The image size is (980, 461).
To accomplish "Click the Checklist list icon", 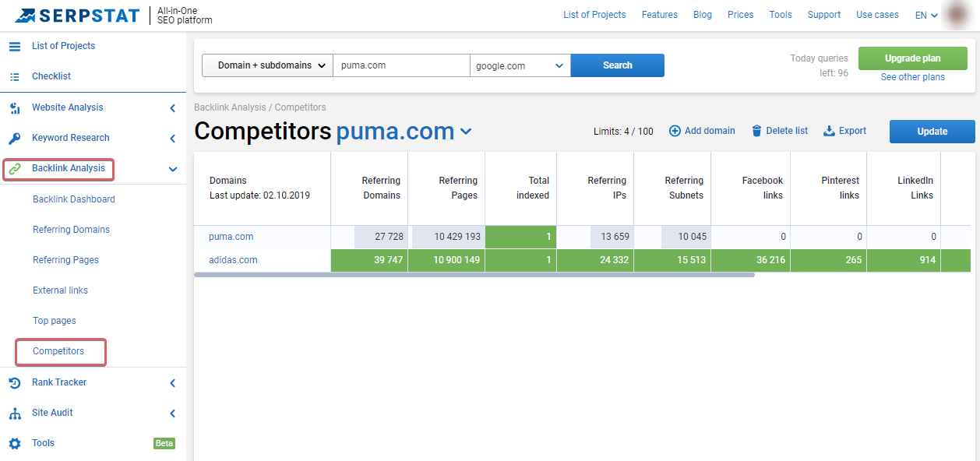I will 15,76.
